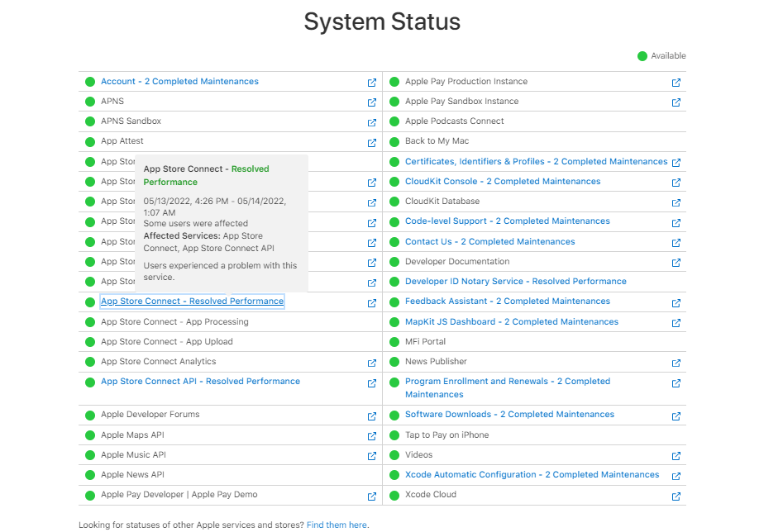Open Account - 2 Completed Maintenances link

[179, 82]
